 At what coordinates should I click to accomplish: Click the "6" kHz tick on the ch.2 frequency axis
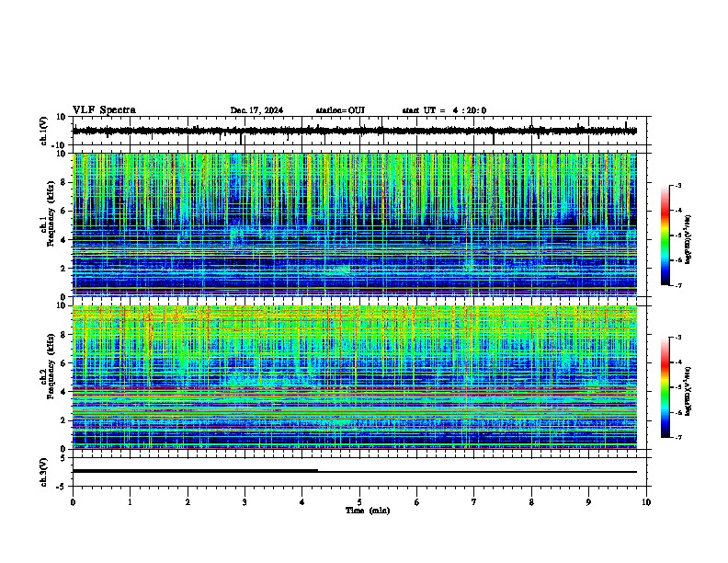point(64,363)
